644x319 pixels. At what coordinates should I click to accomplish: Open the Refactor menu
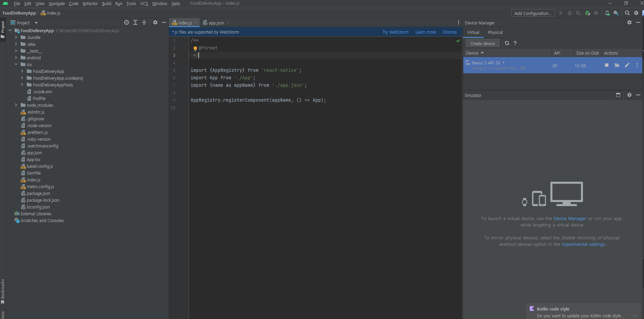coord(90,3)
